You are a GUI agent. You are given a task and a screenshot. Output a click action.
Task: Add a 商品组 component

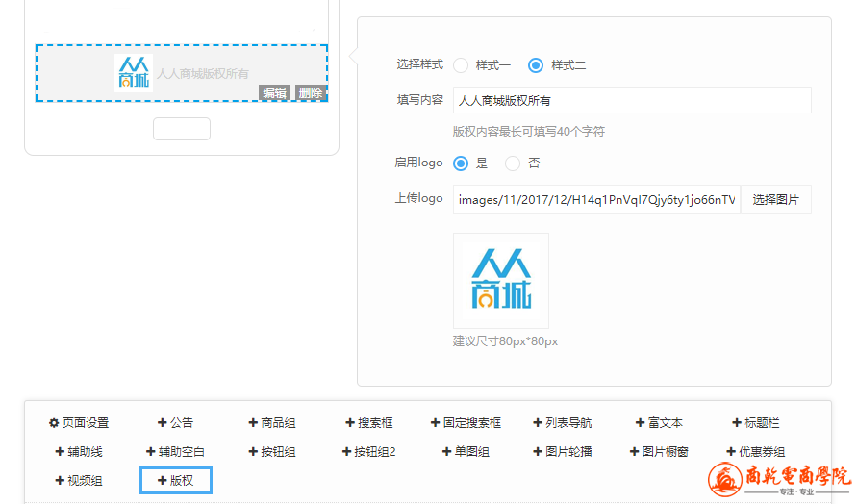(272, 423)
